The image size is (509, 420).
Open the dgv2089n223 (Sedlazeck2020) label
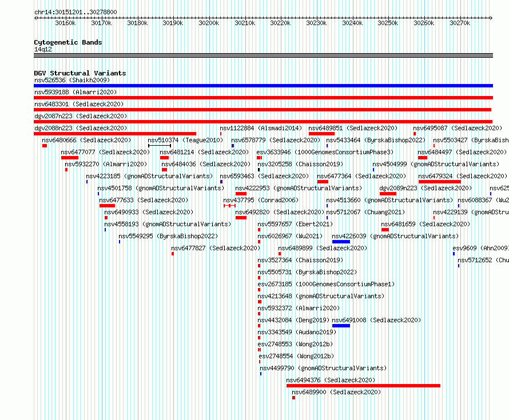pos(426,188)
